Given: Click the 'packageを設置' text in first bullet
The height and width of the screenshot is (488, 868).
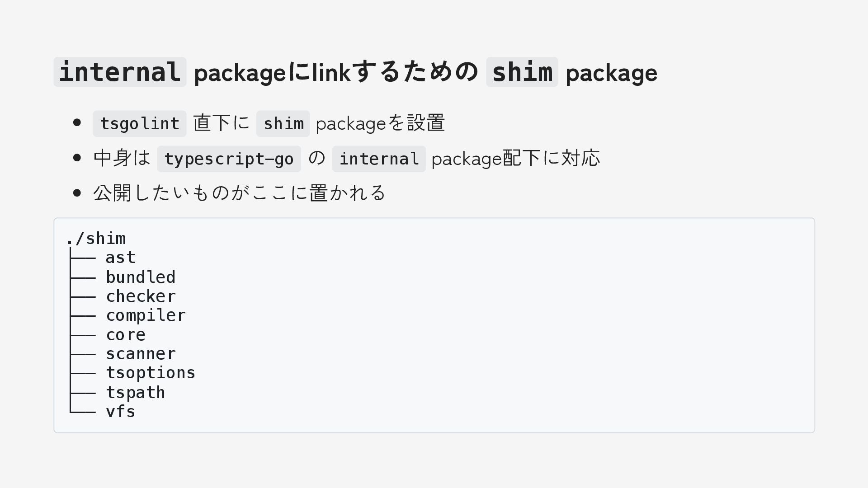Looking at the screenshot, I should point(380,123).
